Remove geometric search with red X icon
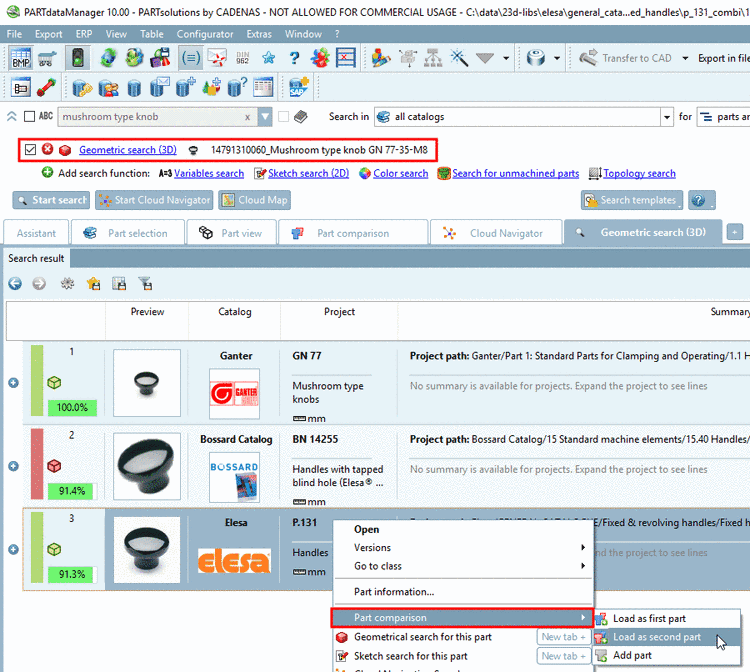 pos(48,150)
